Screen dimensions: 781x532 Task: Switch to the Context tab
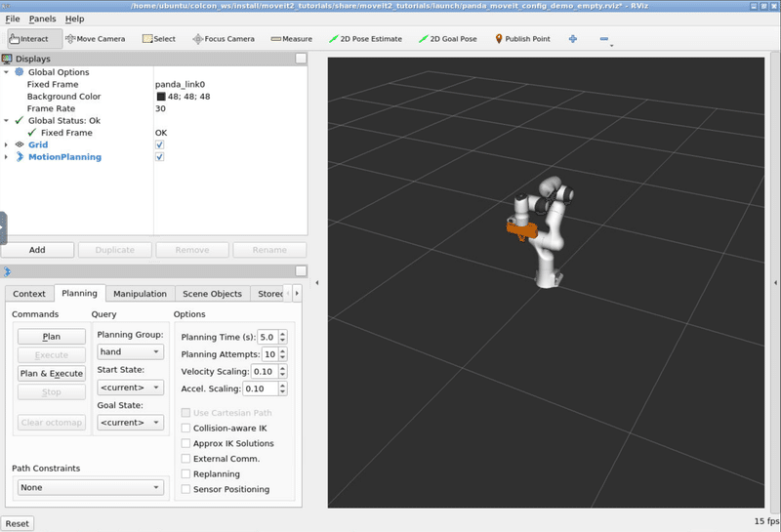coord(29,294)
